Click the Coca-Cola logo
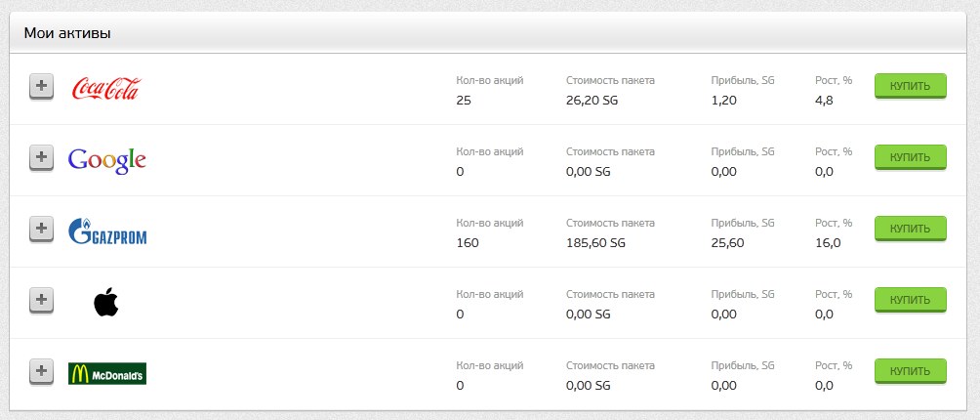This screenshot has width=980, height=420. (x=106, y=88)
